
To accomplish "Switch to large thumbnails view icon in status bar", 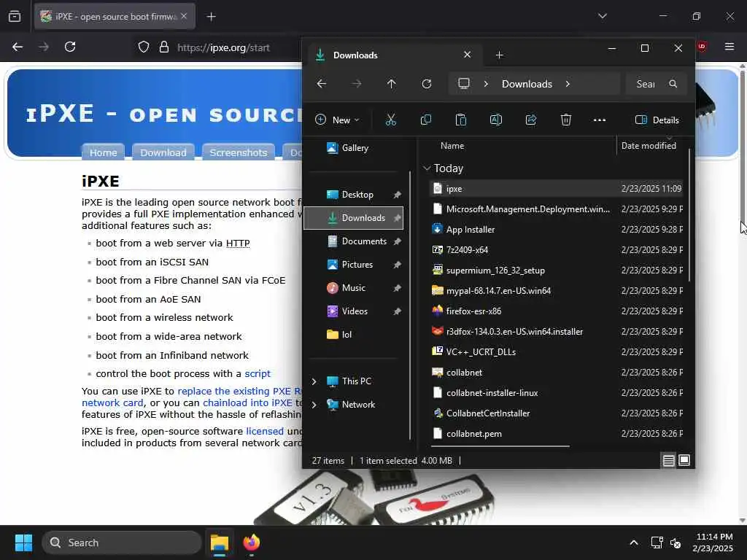I will pyautogui.click(x=684, y=461).
